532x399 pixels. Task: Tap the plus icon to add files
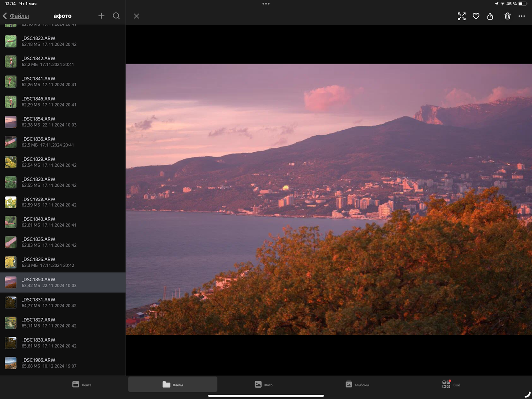(x=101, y=16)
